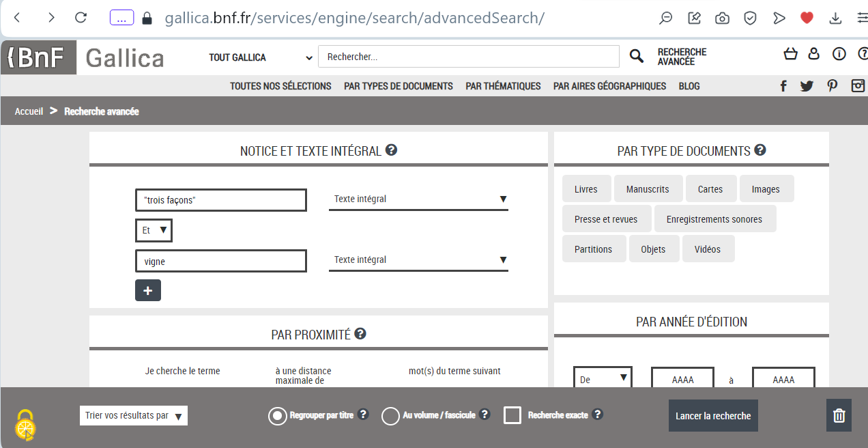Open the Par thématiques menu
868x448 pixels.
[503, 86]
